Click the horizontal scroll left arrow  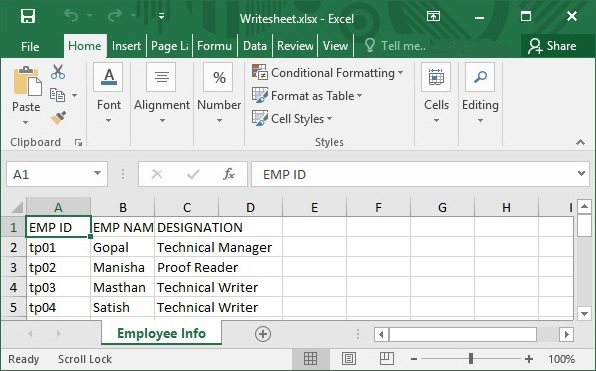pos(381,335)
